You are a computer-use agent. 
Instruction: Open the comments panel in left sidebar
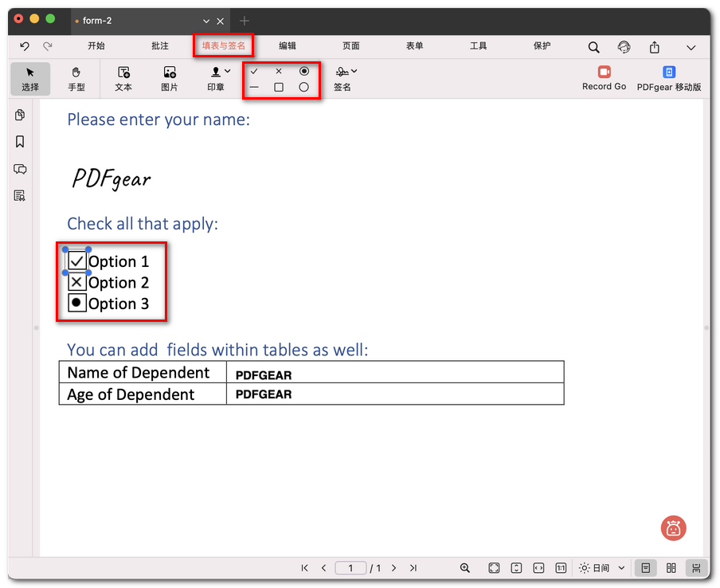coord(20,169)
